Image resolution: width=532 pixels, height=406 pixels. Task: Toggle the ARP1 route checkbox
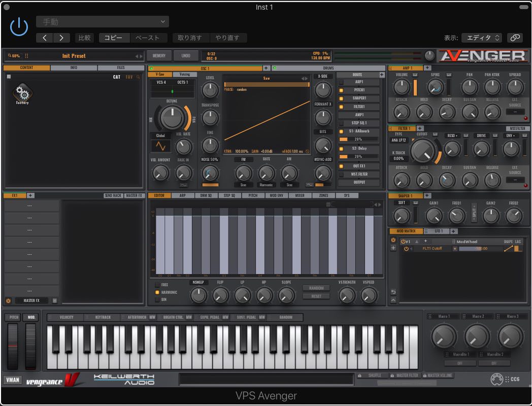[341, 82]
